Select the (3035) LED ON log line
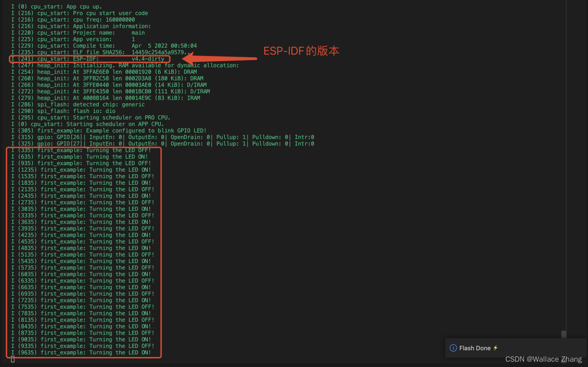The width and height of the screenshot is (588, 367). tap(81, 209)
